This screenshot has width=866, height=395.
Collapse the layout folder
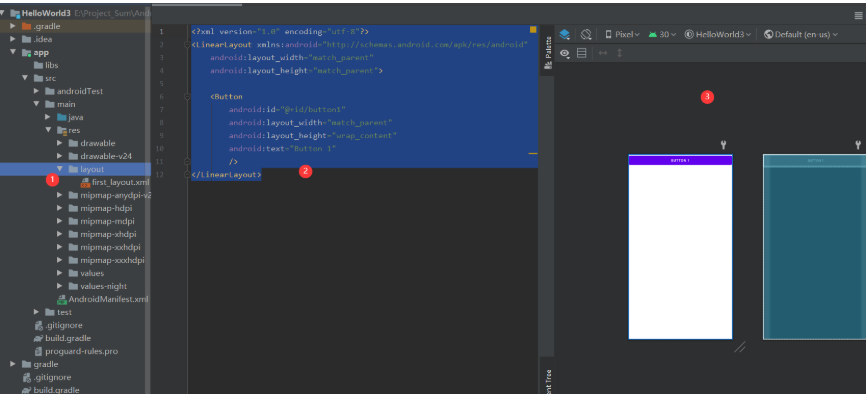point(60,169)
